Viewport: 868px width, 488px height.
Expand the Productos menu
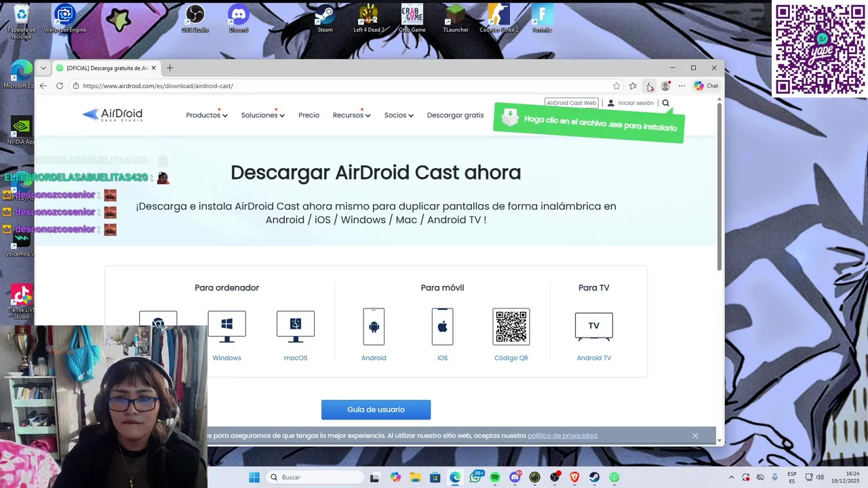click(206, 115)
